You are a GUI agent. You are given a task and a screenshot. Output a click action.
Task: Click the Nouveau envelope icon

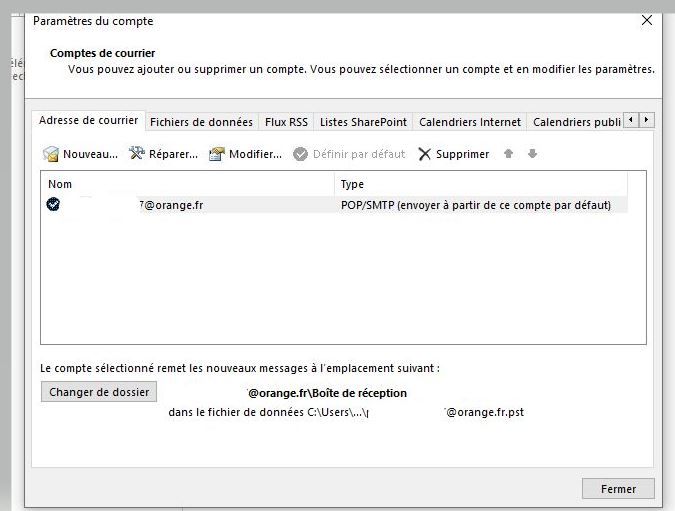[51, 154]
